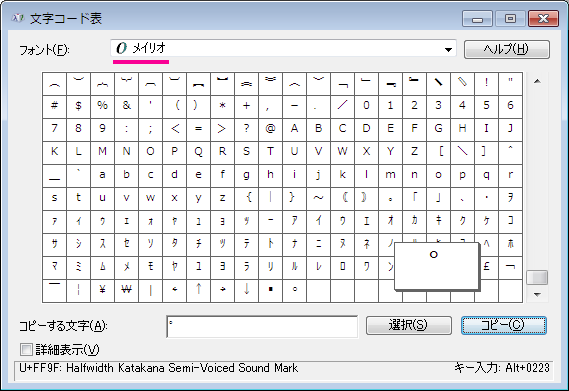Click the scrollbar up arrow
The width and height of the screenshot is (569, 391).
[x=537, y=81]
